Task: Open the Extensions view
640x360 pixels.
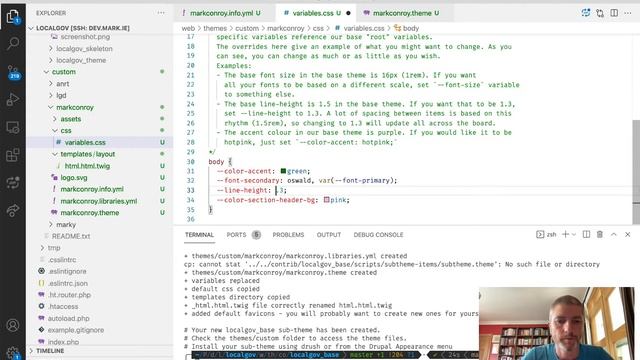Action: (13, 155)
